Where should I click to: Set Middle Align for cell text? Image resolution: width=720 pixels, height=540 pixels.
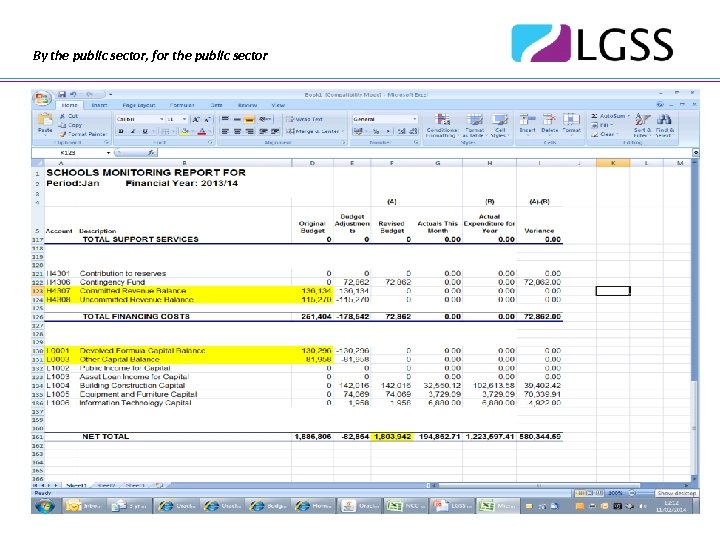click(237, 119)
